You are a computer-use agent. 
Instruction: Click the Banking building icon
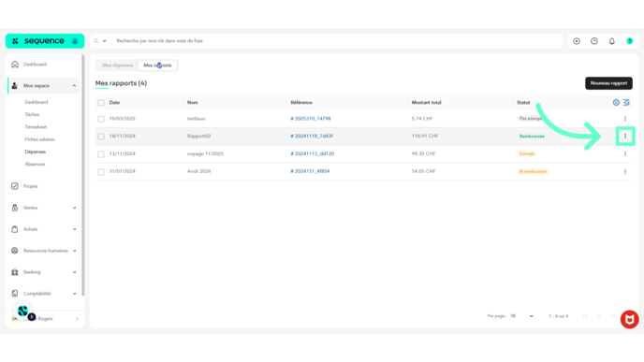(x=15, y=271)
